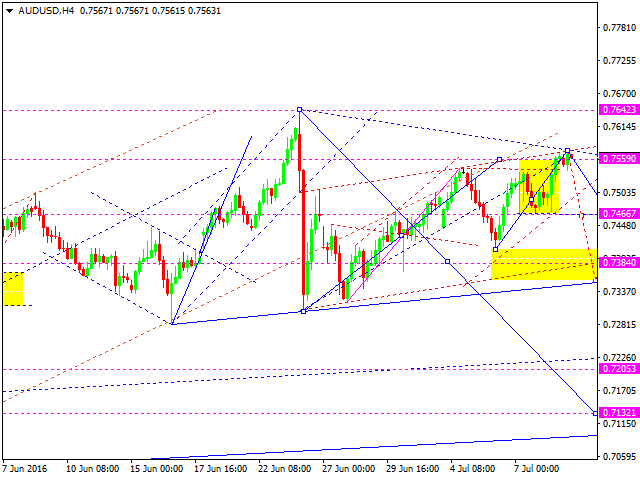
Task: Select the 0.76423 magenta price label
Action: click(x=619, y=109)
